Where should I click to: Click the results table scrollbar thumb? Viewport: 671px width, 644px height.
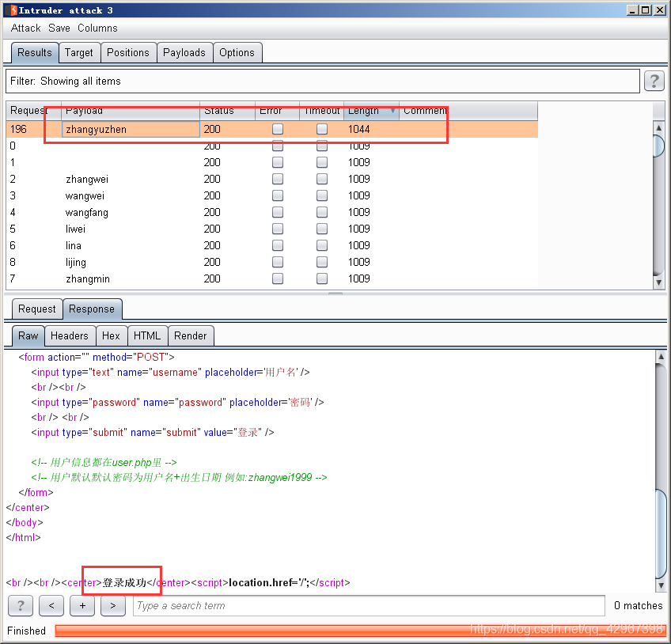[x=658, y=146]
